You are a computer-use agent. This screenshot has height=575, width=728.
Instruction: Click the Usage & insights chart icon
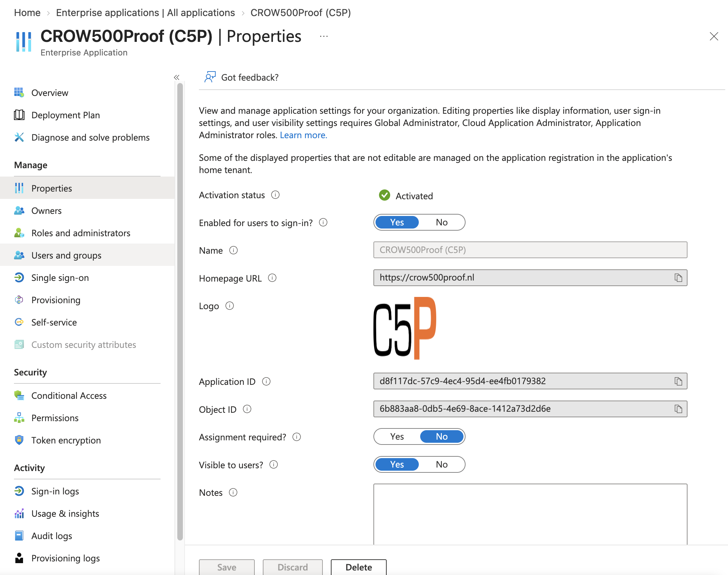pos(19,513)
